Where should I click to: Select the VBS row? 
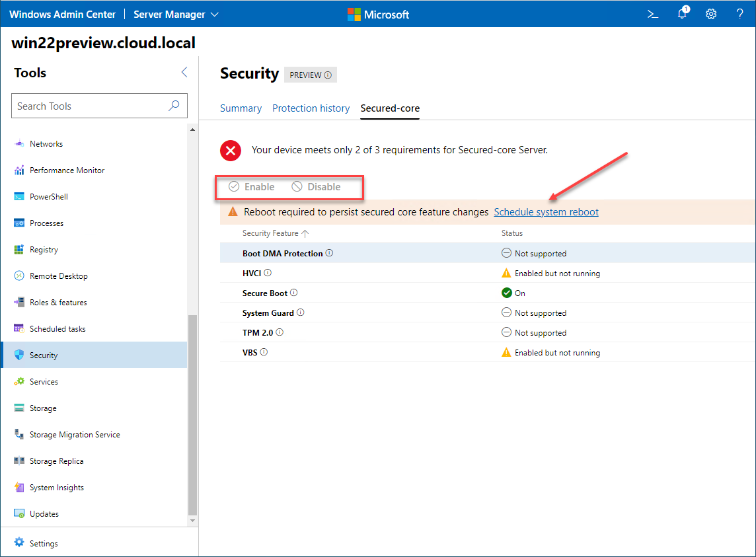(488, 352)
